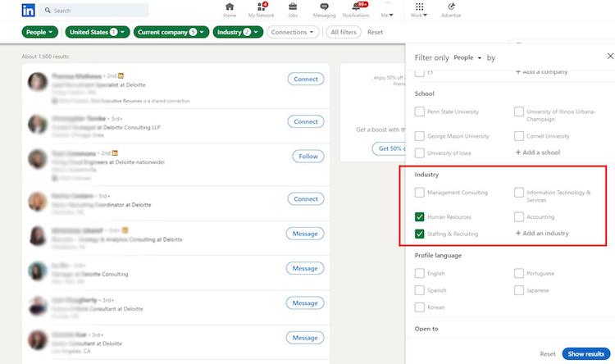Open the LinkedIn home logo
This screenshot has height=364, width=615.
point(28,10)
